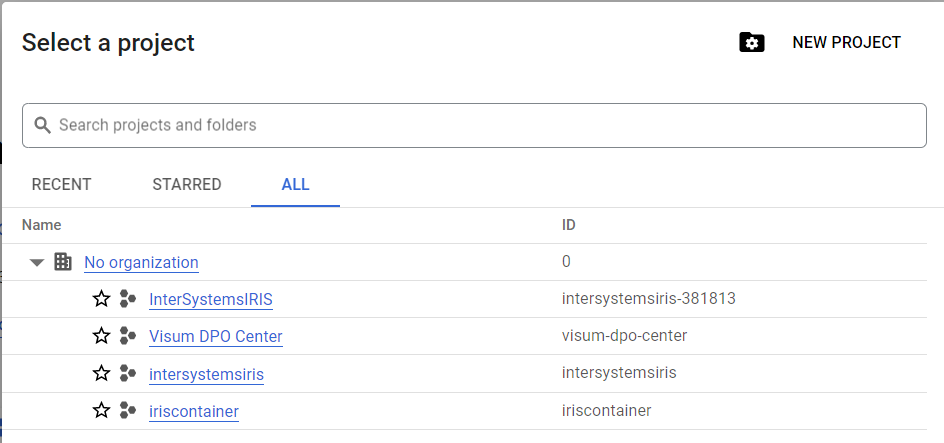Image resolution: width=944 pixels, height=443 pixels.
Task: Select the ALL tab
Action: [295, 184]
